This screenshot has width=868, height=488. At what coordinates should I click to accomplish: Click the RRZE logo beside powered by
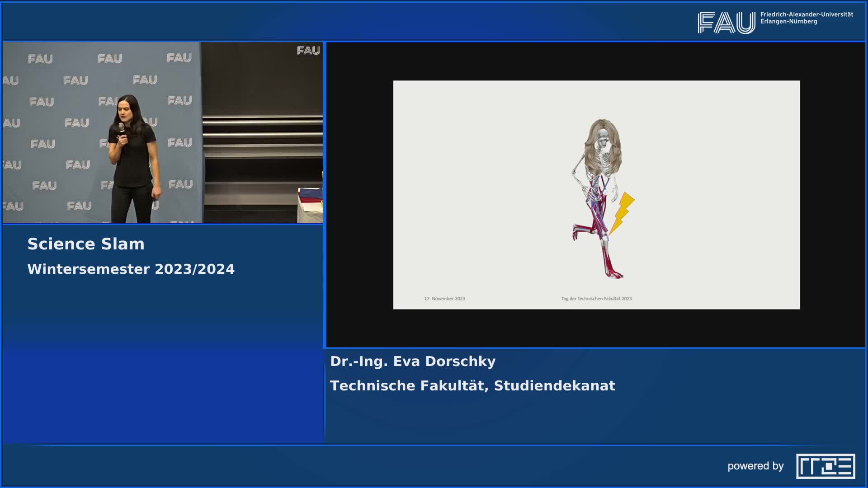pos(826,466)
